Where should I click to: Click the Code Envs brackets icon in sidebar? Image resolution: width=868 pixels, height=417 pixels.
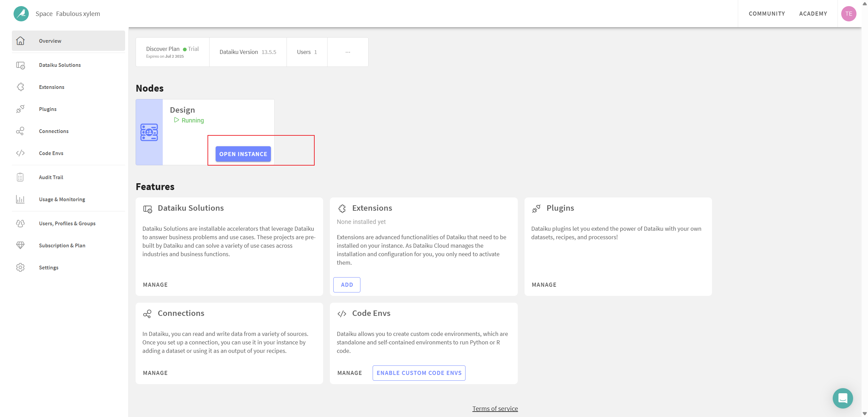click(x=20, y=153)
